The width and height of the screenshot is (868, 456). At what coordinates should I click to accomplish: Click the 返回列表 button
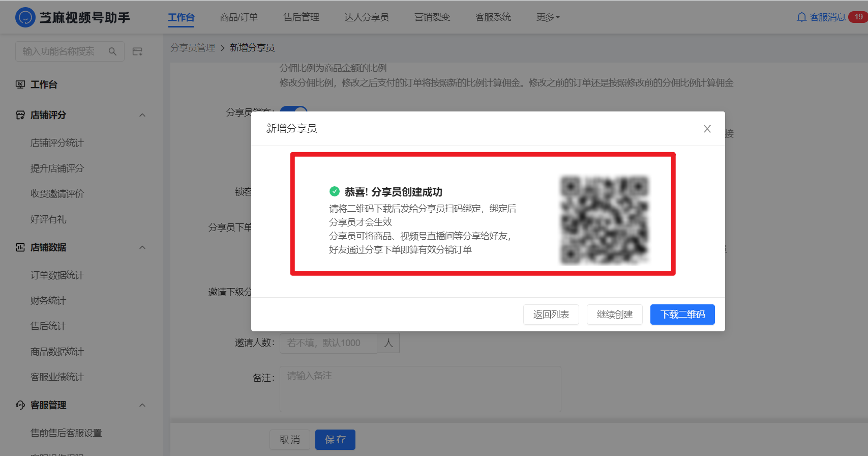(551, 315)
